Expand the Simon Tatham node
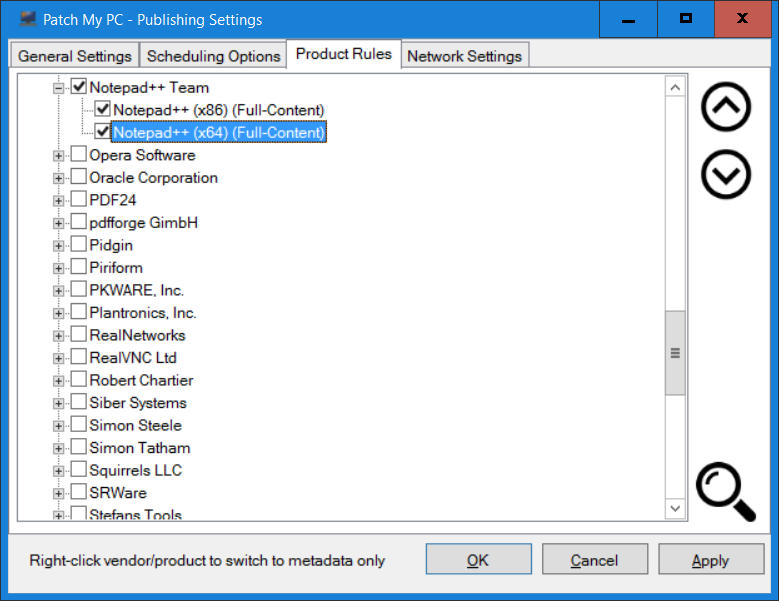 click(59, 449)
